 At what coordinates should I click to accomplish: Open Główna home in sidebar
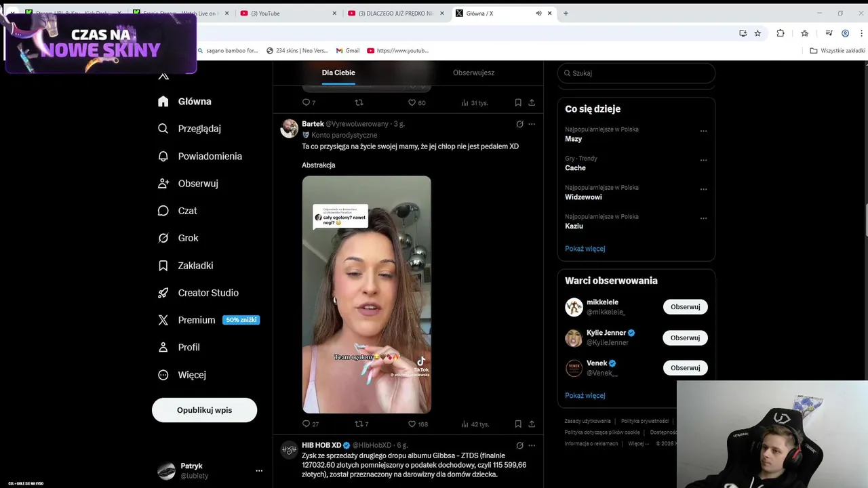(x=184, y=102)
